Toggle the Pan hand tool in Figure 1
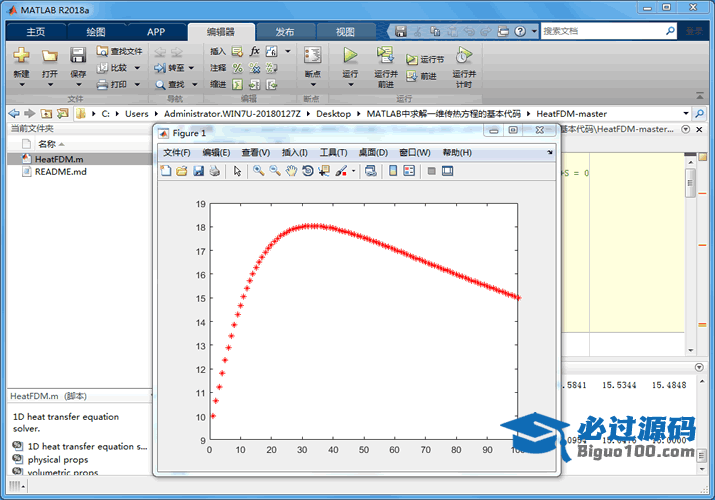Viewport: 715px width, 500px height. [x=291, y=171]
